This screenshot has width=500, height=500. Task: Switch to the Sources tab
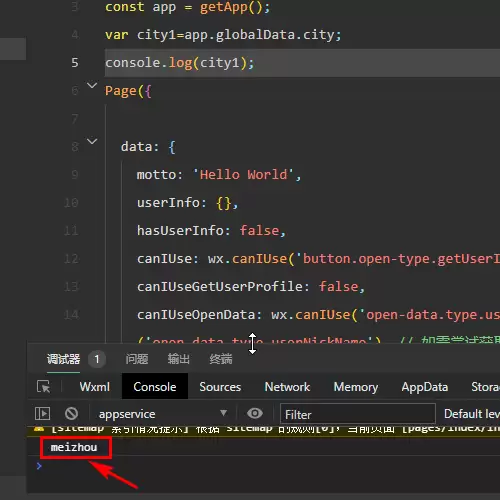(x=220, y=387)
